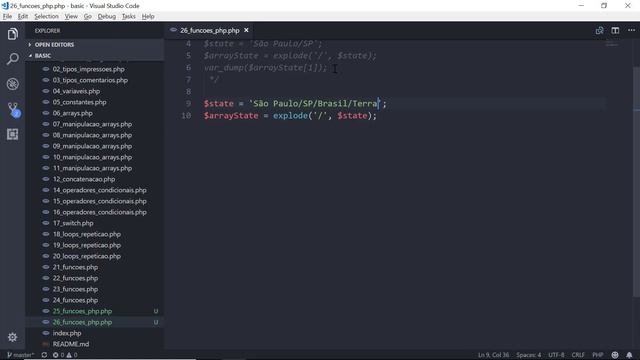Switch to the 26_funcoes_php.php editor tab
640x360 pixels.
(x=209, y=31)
